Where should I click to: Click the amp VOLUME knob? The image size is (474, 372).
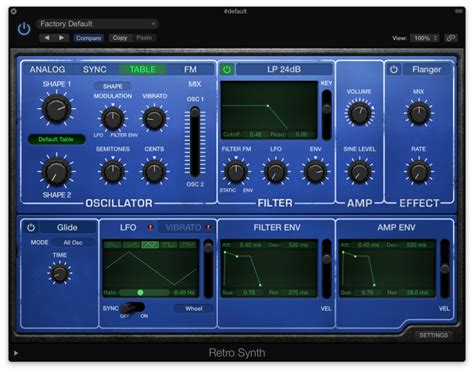pos(359,113)
